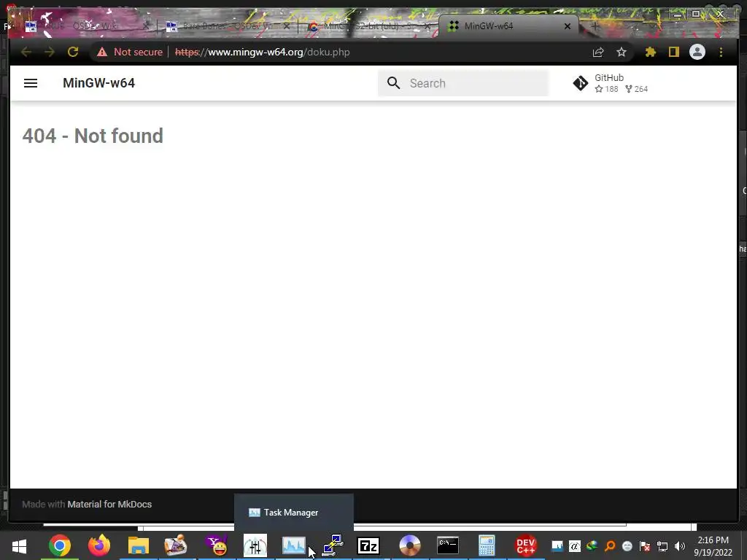
Task: Click the Task Manager taskbar tooltip
Action: (x=293, y=513)
